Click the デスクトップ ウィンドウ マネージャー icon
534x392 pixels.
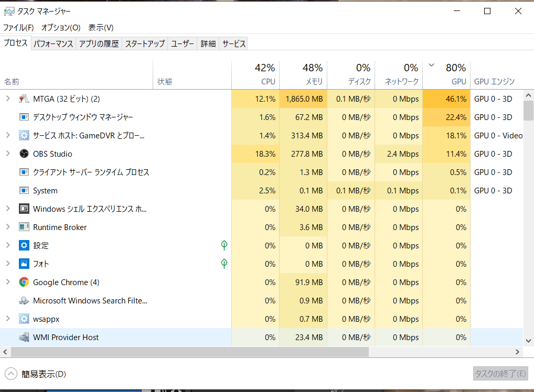(x=24, y=117)
